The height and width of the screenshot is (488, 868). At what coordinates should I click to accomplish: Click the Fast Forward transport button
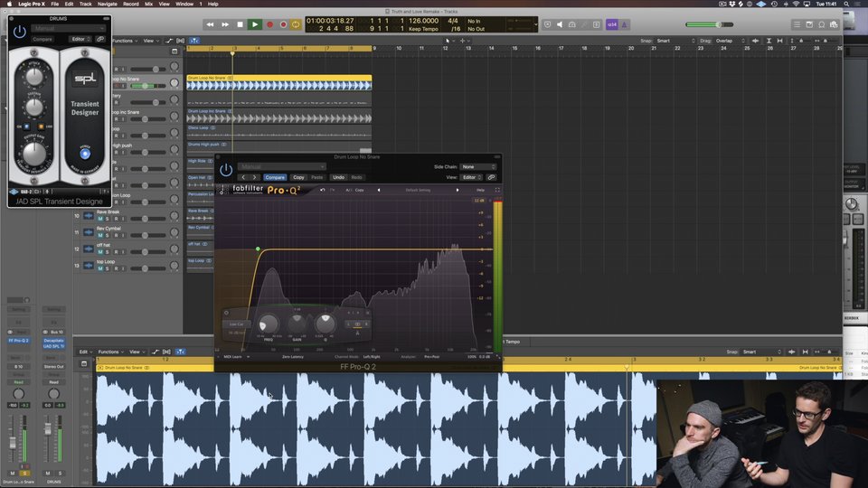tap(225, 24)
